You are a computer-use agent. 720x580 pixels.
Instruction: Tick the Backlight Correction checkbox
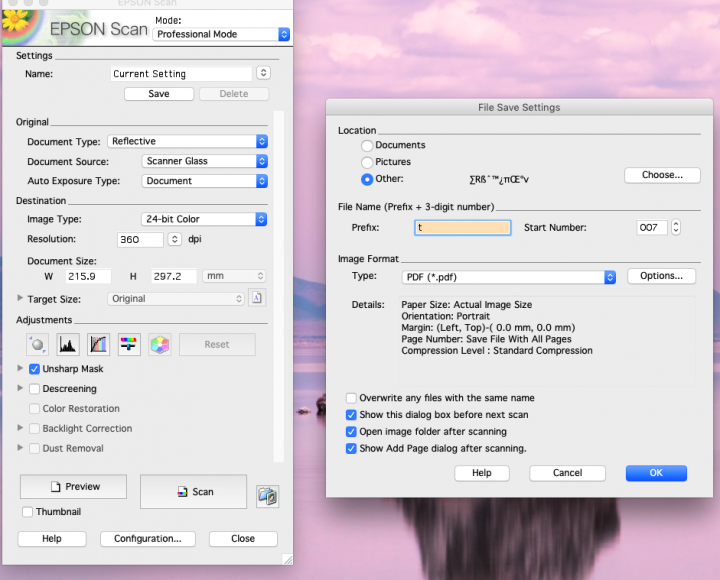pyautogui.click(x=34, y=428)
